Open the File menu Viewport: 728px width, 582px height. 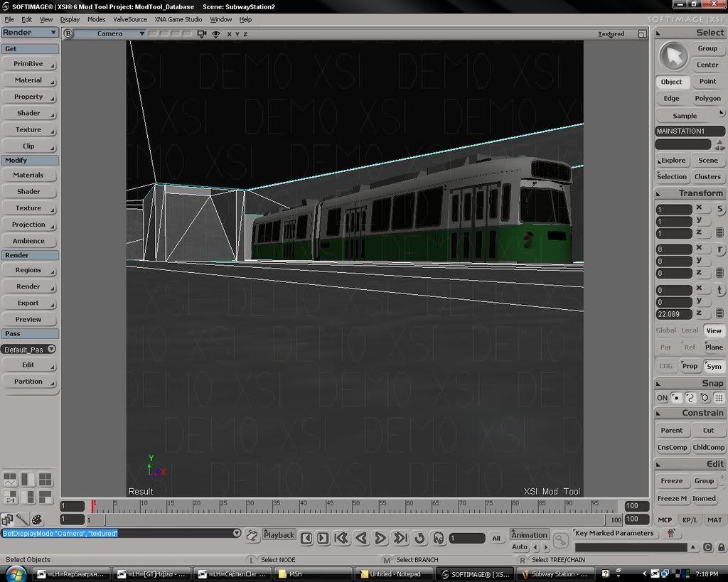(9, 19)
